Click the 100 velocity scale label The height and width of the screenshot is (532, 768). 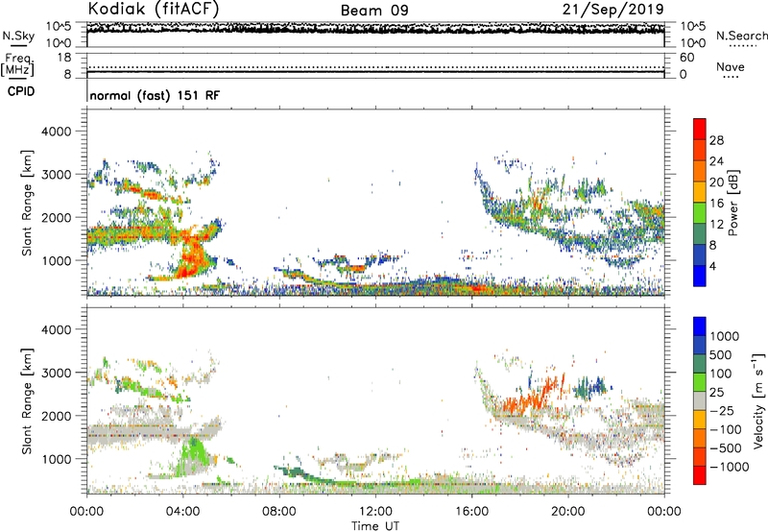[720, 374]
